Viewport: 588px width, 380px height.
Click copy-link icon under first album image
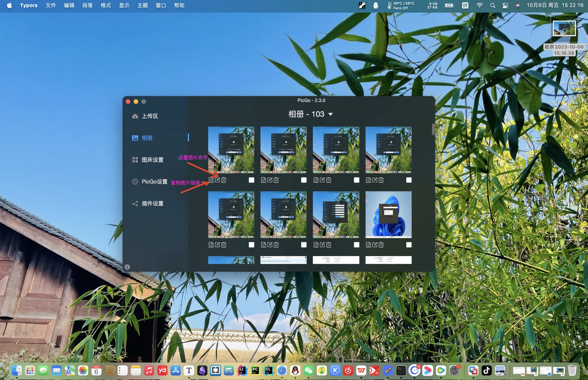211,180
